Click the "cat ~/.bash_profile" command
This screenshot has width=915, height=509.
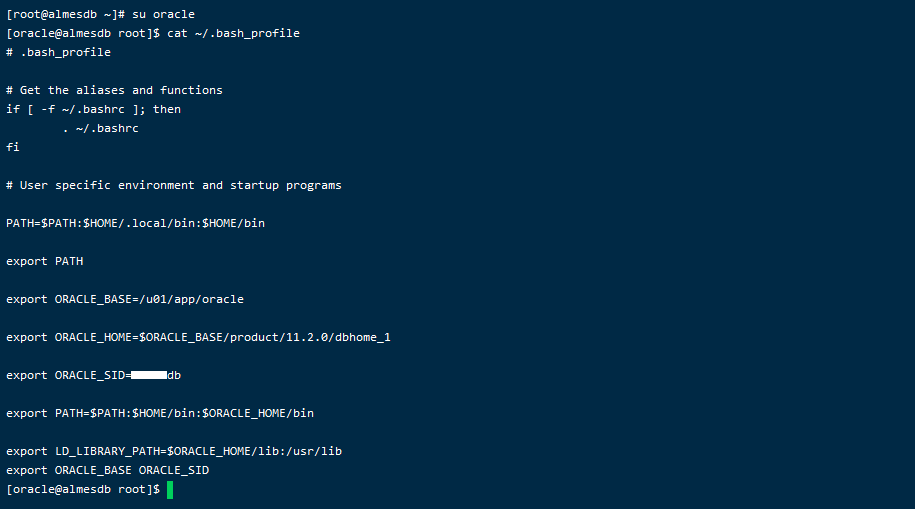[x=233, y=33]
